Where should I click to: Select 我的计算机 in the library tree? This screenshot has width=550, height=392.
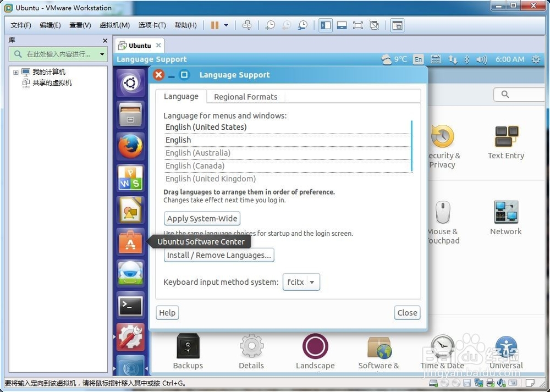coord(49,72)
